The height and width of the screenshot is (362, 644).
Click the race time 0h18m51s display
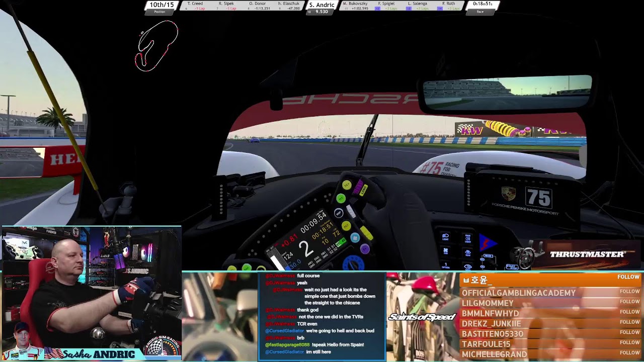pos(482,7)
